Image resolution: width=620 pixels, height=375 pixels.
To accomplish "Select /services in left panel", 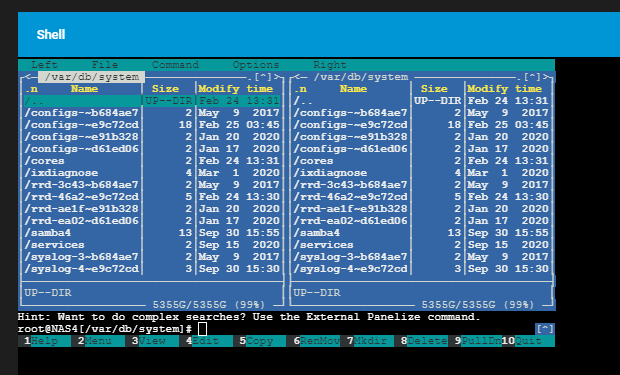I will pyautogui.click(x=152, y=245).
